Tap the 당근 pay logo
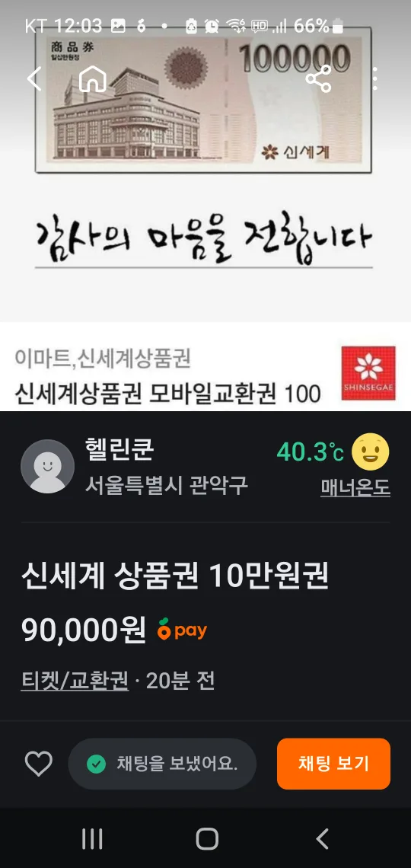 pos(182,630)
